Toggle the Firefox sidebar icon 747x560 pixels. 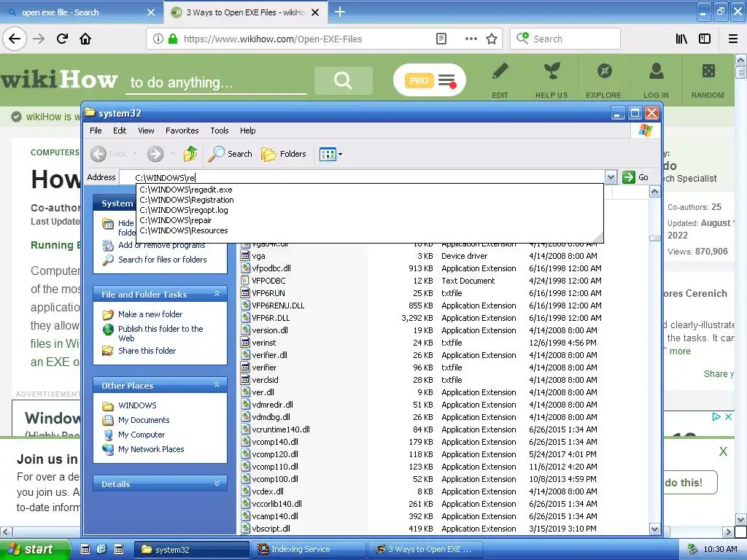pyautogui.click(x=705, y=39)
